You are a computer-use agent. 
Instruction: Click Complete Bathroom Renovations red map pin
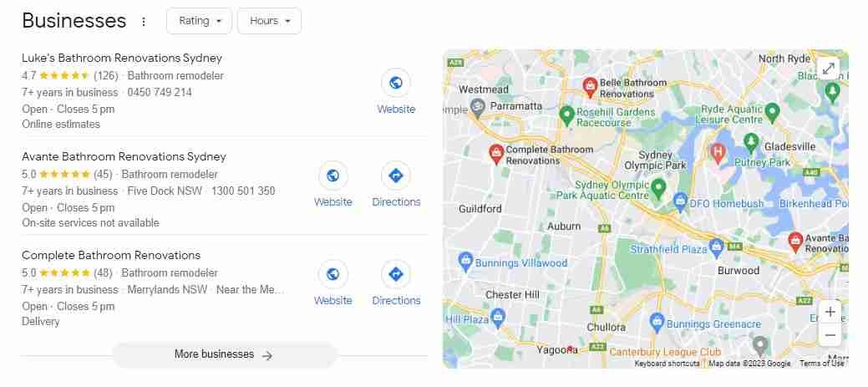(496, 154)
